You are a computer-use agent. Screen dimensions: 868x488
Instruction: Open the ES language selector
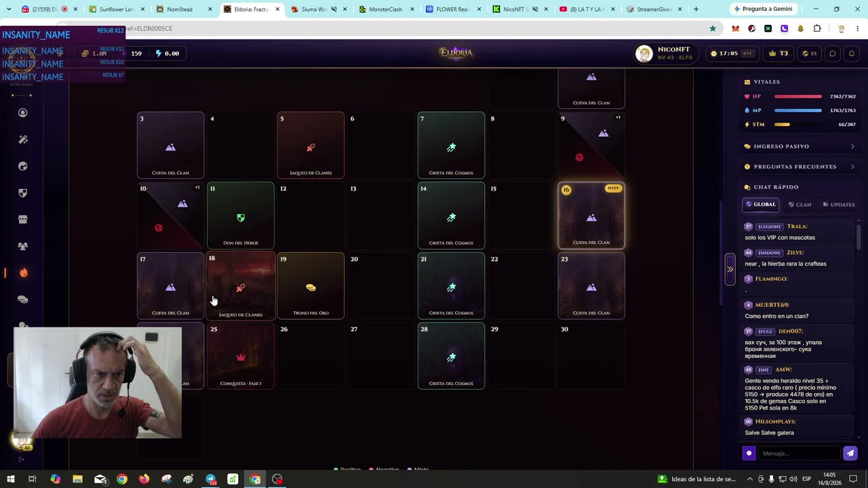[810, 54]
